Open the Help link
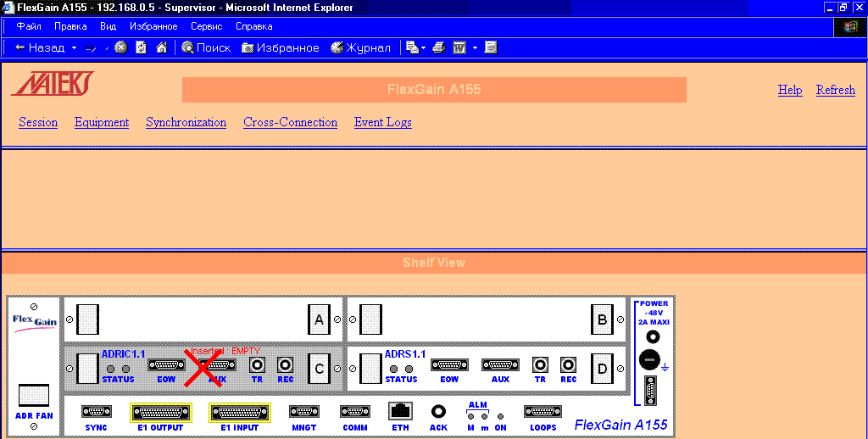The width and height of the screenshot is (868, 439). [x=790, y=90]
